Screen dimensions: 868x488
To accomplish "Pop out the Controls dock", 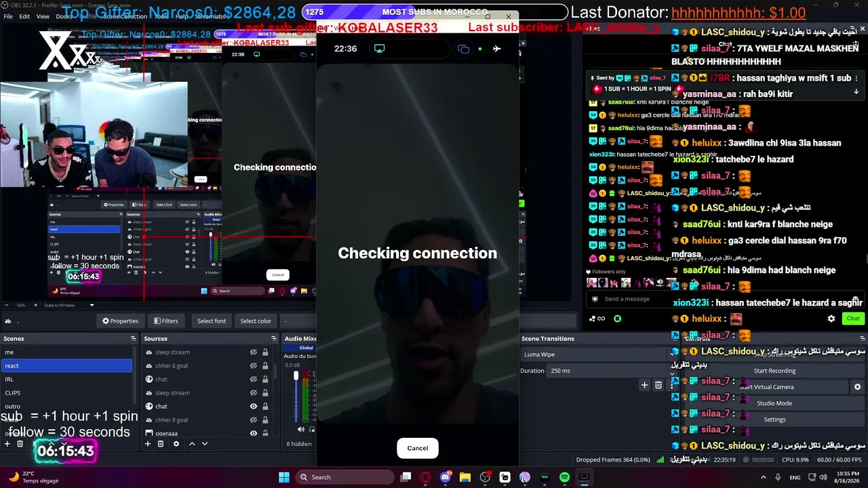I will pos(863,338).
